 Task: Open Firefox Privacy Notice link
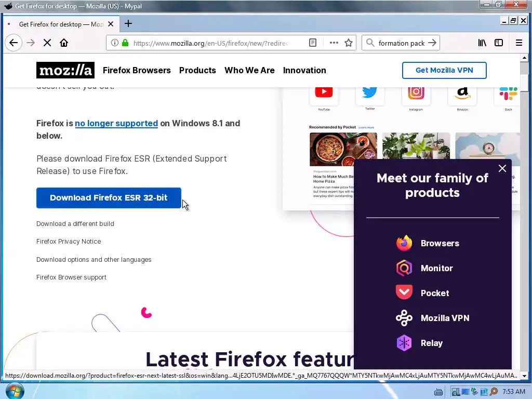point(69,241)
